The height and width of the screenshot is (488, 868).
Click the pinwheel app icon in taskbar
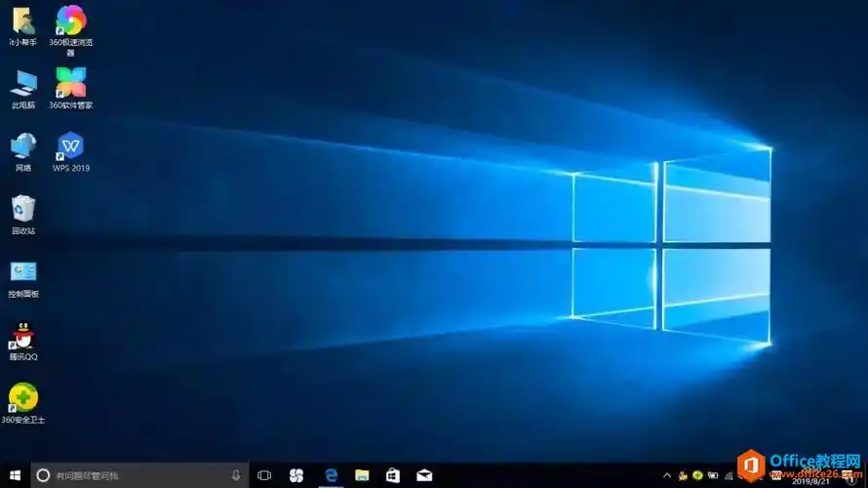pos(296,475)
